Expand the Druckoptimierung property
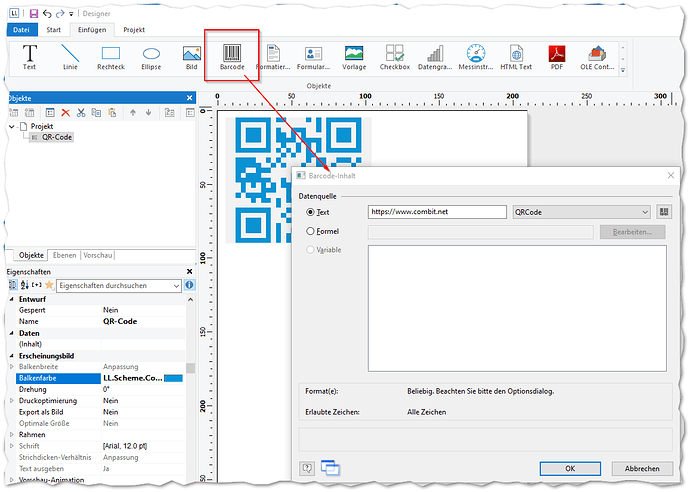 coord(11,400)
